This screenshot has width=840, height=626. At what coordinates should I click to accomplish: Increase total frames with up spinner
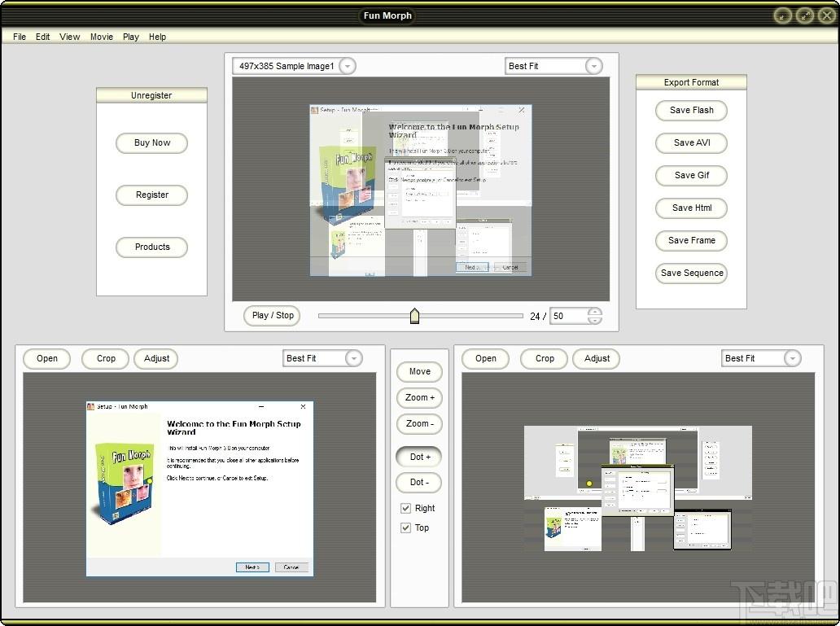[x=595, y=312]
